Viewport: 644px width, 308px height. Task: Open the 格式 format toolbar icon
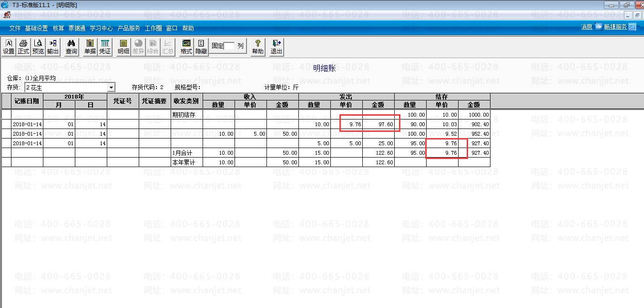pos(186,47)
